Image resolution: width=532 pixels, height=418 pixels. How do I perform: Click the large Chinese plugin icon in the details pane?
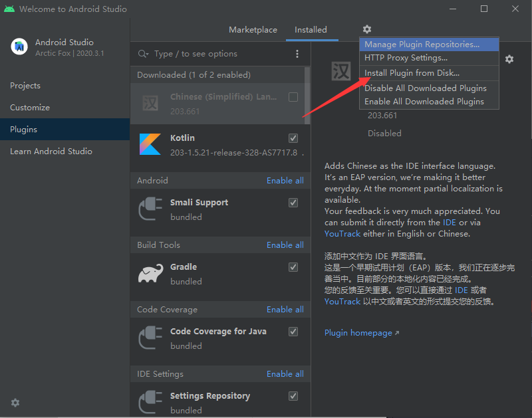pyautogui.click(x=341, y=71)
